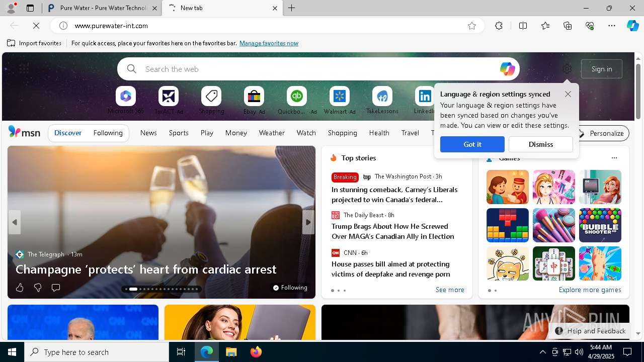Toggle Split screen view

[523, 26]
